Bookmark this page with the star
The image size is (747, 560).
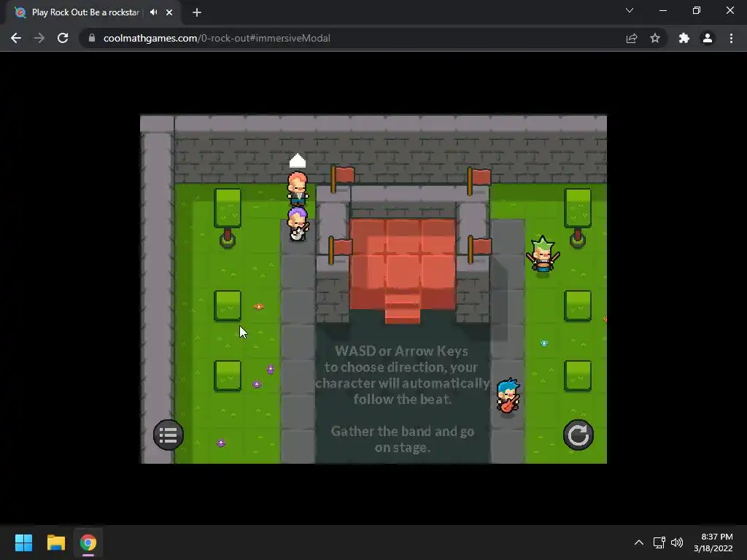tap(655, 38)
